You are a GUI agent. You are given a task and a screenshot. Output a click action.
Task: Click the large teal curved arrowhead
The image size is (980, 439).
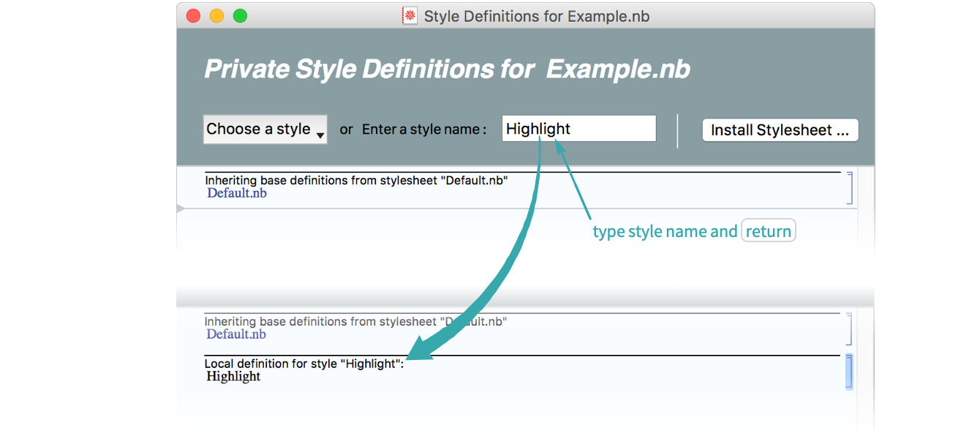(421, 348)
